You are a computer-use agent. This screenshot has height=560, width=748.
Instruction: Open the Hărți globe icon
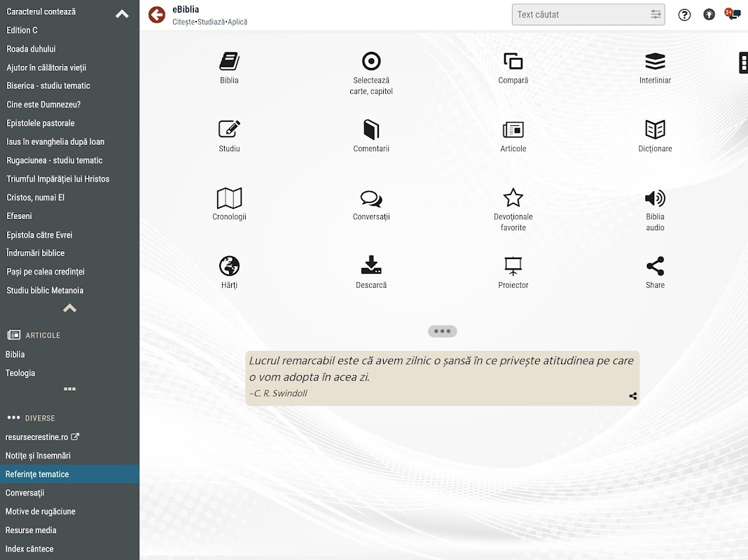point(229,266)
